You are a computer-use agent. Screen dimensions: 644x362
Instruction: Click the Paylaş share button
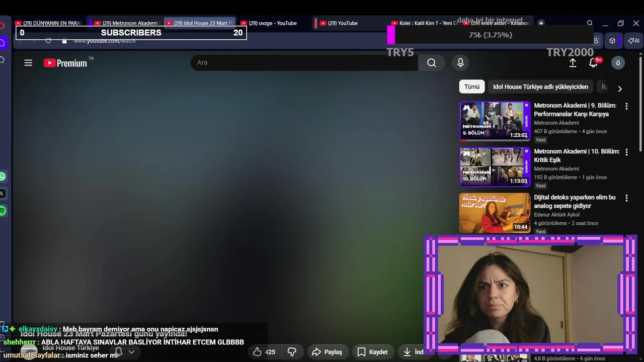(327, 352)
